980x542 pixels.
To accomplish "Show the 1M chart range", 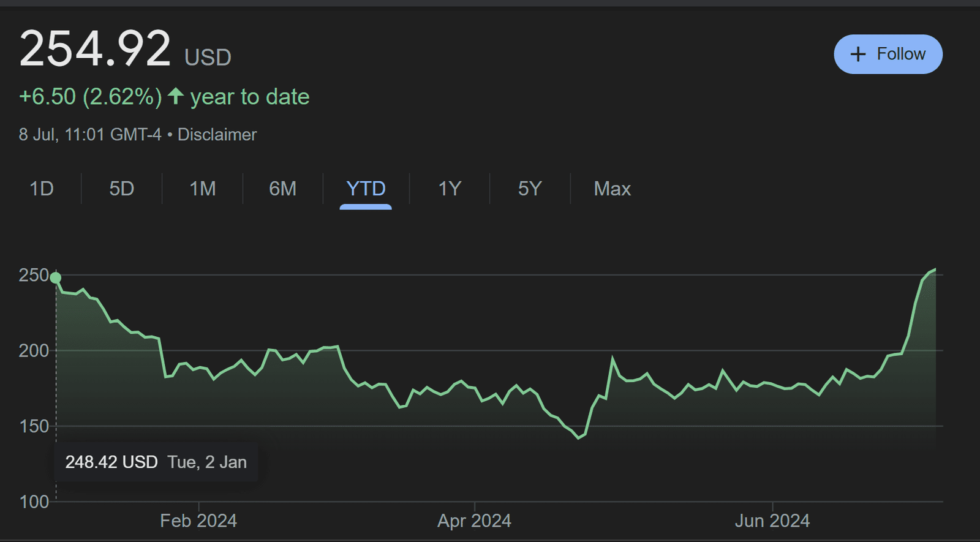I will [x=202, y=189].
